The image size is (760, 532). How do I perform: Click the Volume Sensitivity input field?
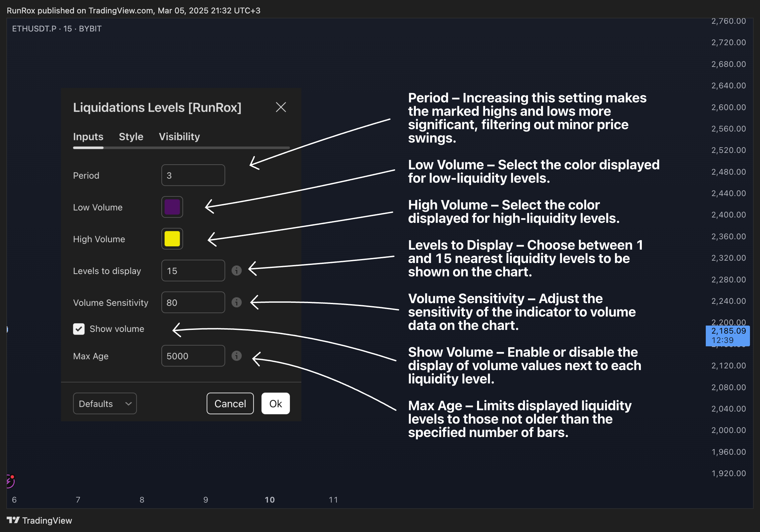[193, 302]
